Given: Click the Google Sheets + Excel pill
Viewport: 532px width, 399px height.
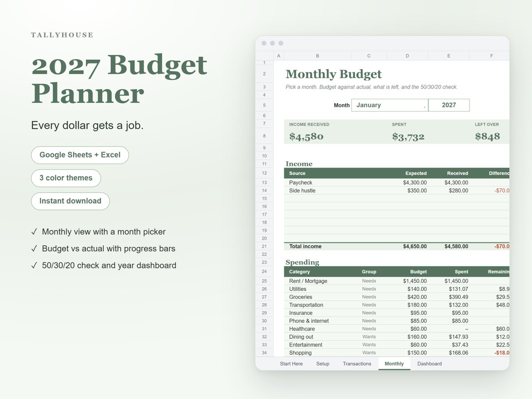Looking at the screenshot, I should pyautogui.click(x=80, y=155).
